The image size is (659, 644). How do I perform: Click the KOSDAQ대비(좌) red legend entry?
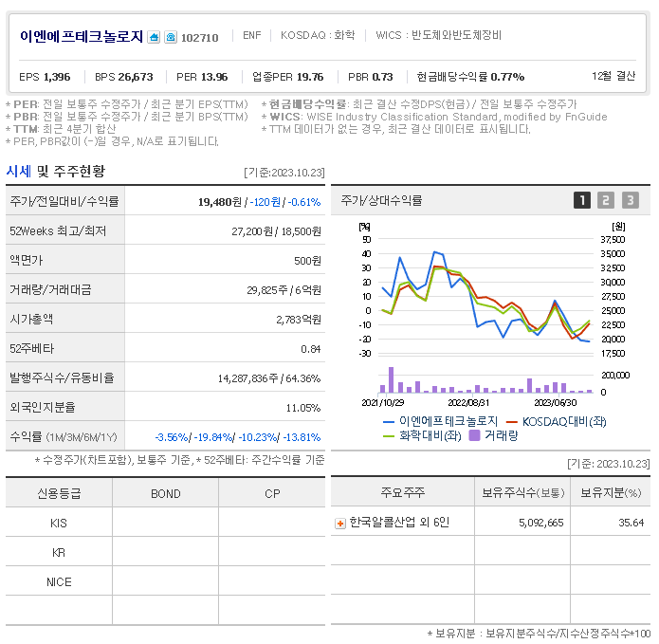tap(556, 421)
